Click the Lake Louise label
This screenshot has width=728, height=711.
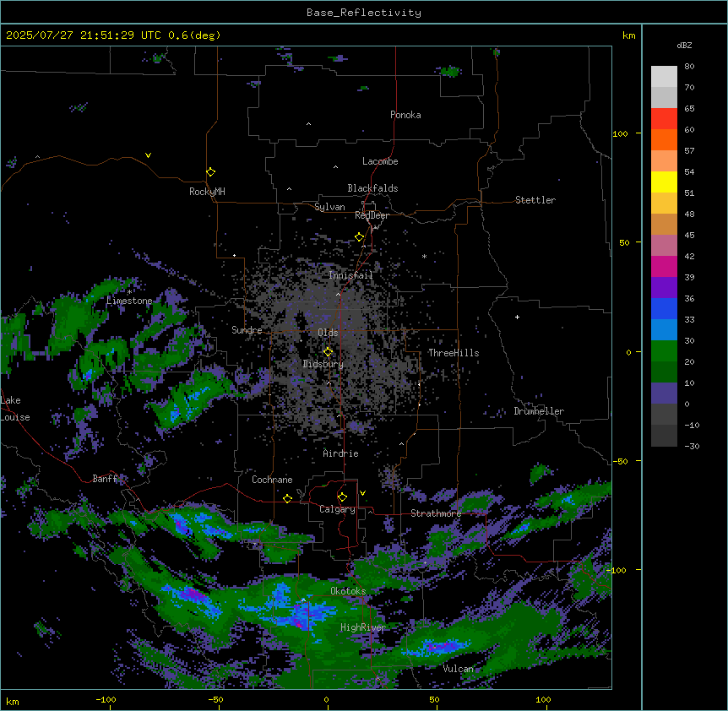pos(15,409)
